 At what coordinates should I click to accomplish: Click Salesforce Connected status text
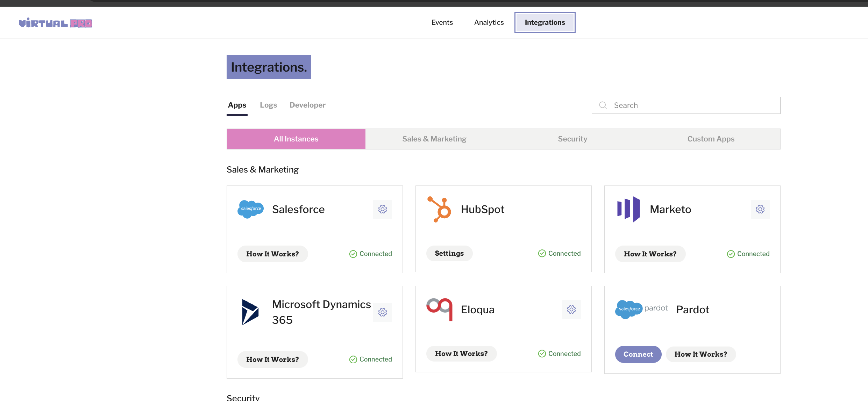coord(376,254)
